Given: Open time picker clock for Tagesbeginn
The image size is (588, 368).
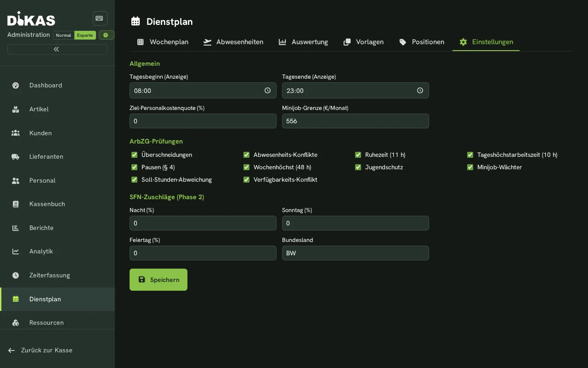Looking at the screenshot, I should tap(267, 91).
